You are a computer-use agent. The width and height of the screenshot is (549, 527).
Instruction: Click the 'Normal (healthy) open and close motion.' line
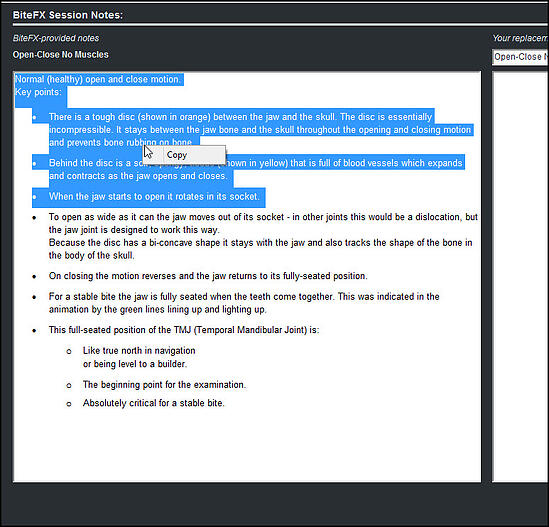(98, 79)
